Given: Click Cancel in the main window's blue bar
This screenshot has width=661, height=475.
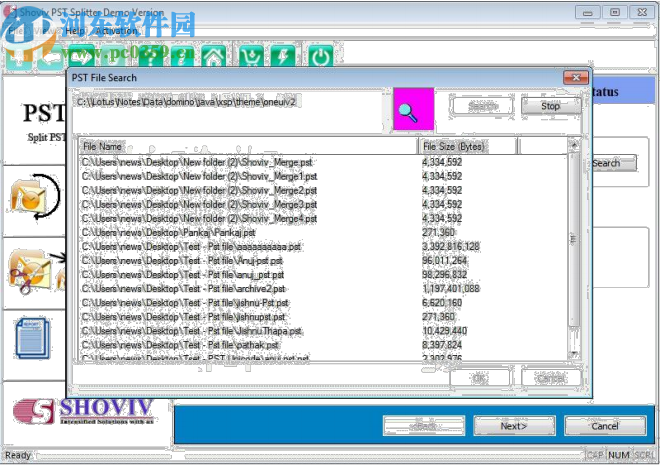Looking at the screenshot, I should tap(605, 426).
